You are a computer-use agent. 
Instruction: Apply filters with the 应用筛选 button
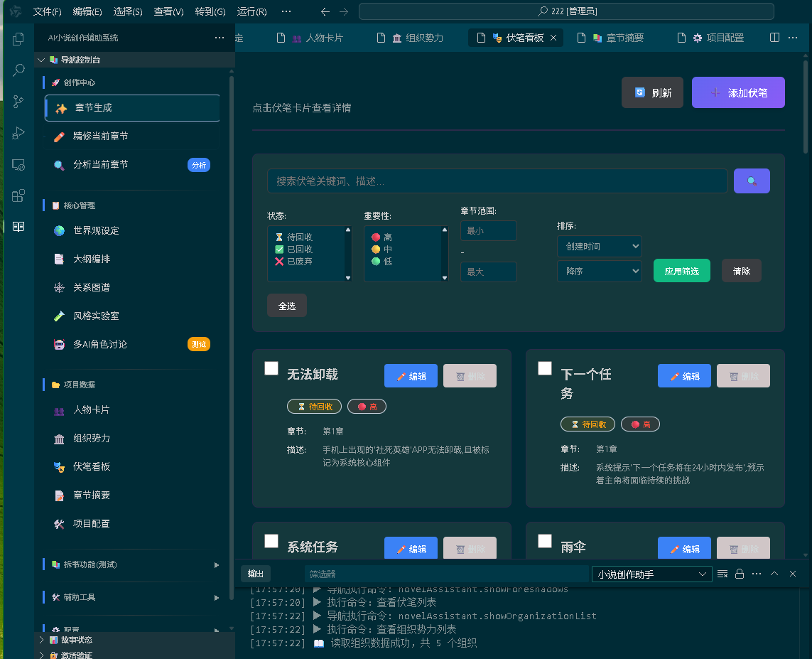click(681, 271)
